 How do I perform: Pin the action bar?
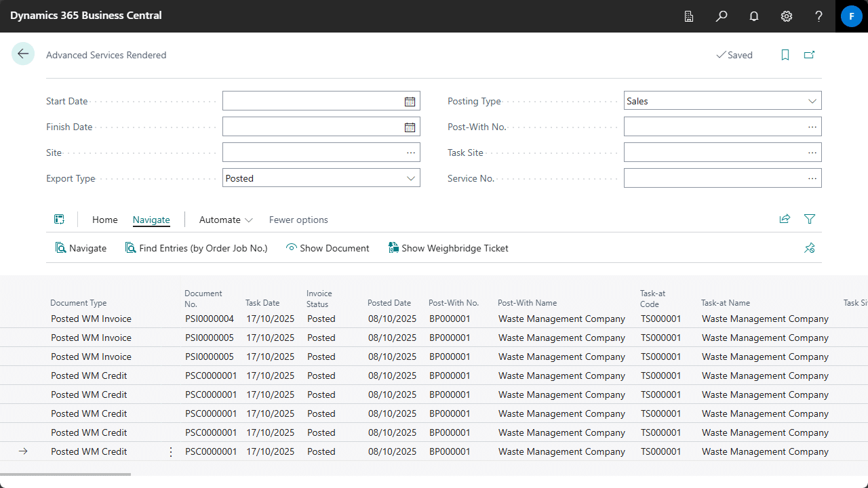click(x=809, y=248)
